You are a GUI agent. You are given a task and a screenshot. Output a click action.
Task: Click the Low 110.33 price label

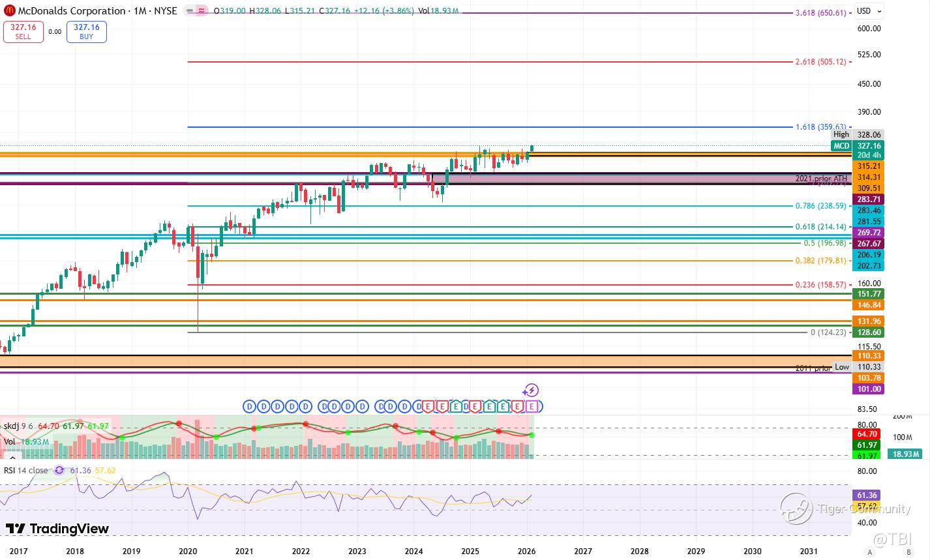(x=858, y=367)
